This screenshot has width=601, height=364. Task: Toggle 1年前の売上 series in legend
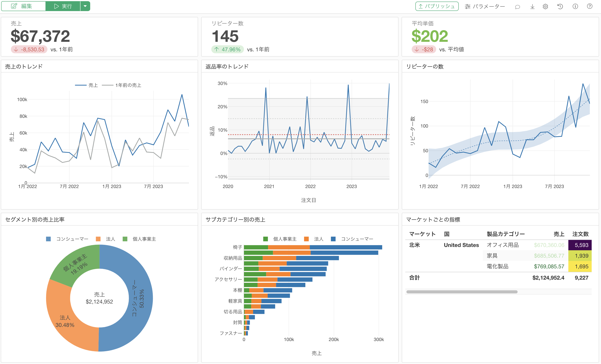[121, 85]
